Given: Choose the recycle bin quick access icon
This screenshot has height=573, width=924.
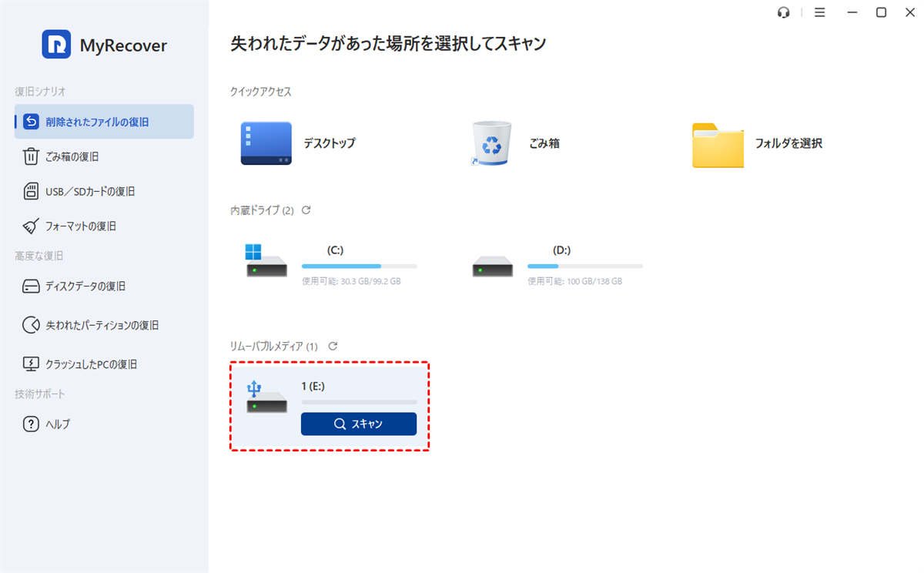Looking at the screenshot, I should (491, 143).
